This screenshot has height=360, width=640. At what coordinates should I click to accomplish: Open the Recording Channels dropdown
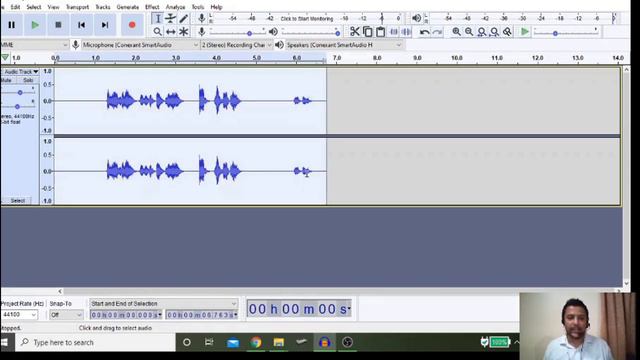point(237,45)
